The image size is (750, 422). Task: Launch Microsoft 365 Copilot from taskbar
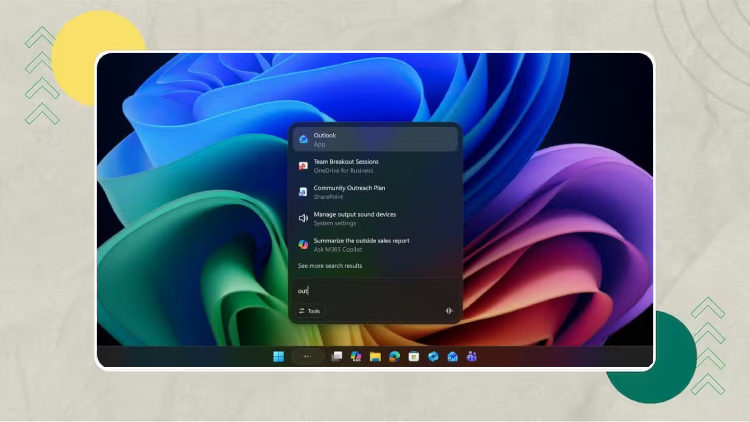pos(356,357)
